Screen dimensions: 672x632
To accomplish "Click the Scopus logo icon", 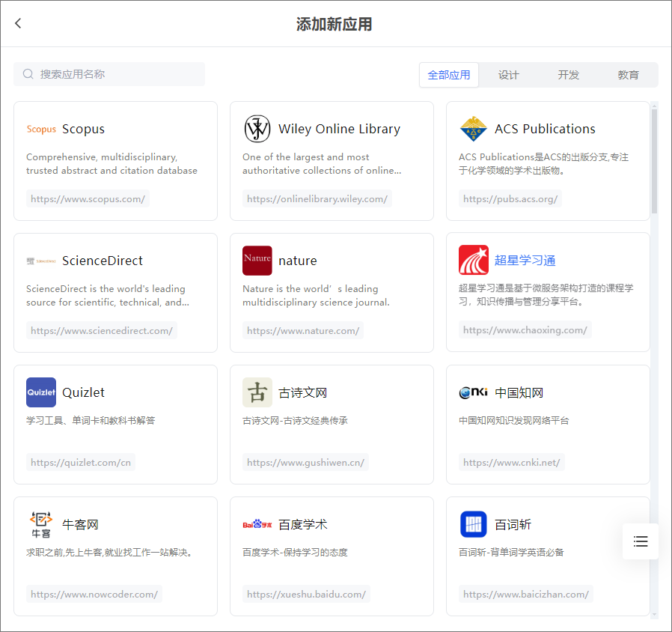I will click(x=41, y=129).
